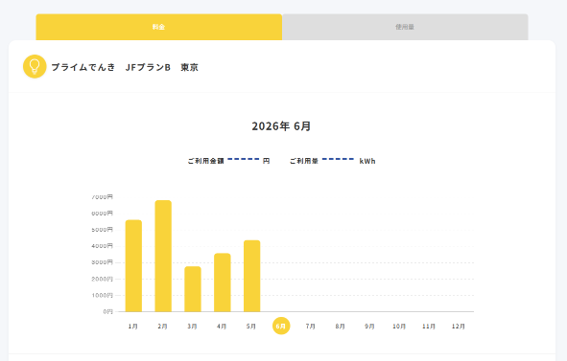Click the kWh unit text
Screen dimensions: 567x361
pyautogui.click(x=367, y=161)
